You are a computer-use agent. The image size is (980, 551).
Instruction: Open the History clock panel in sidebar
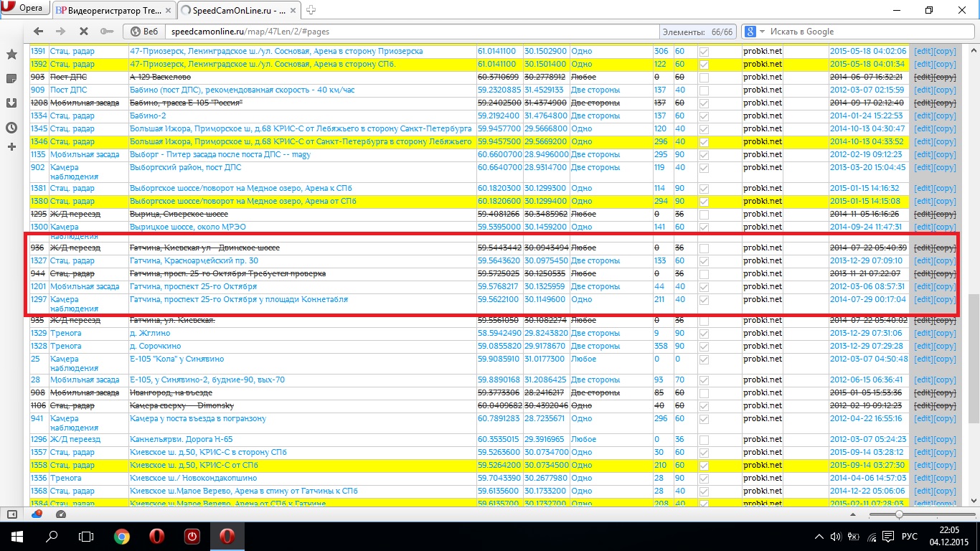pos(11,128)
